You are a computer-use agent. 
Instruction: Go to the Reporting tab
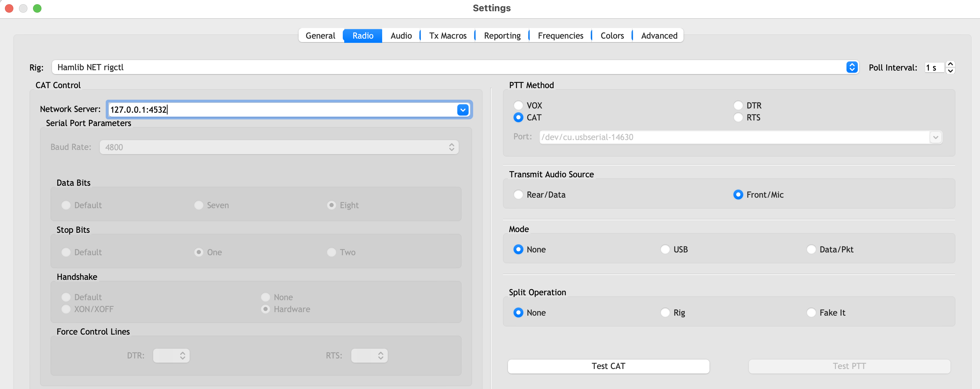pyautogui.click(x=502, y=36)
